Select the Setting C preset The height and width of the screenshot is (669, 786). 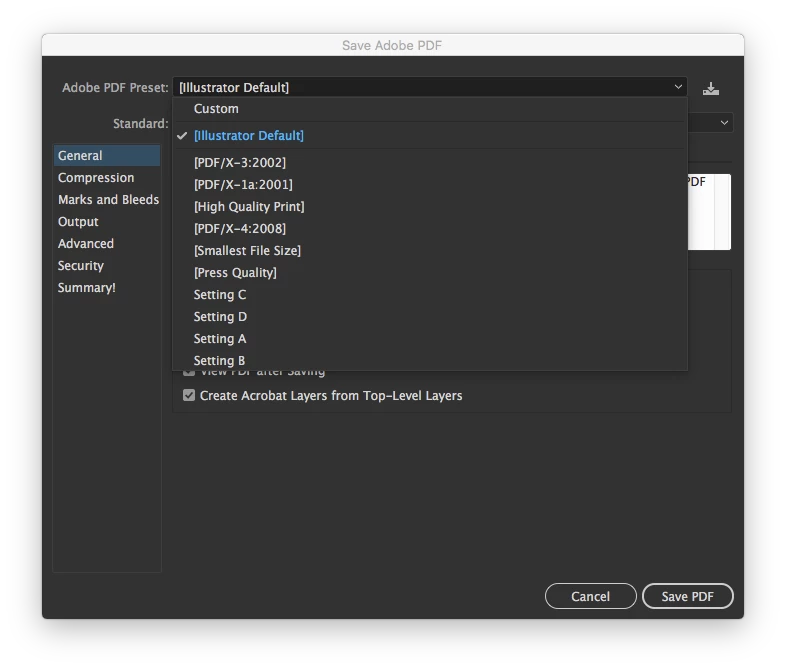coord(430,295)
